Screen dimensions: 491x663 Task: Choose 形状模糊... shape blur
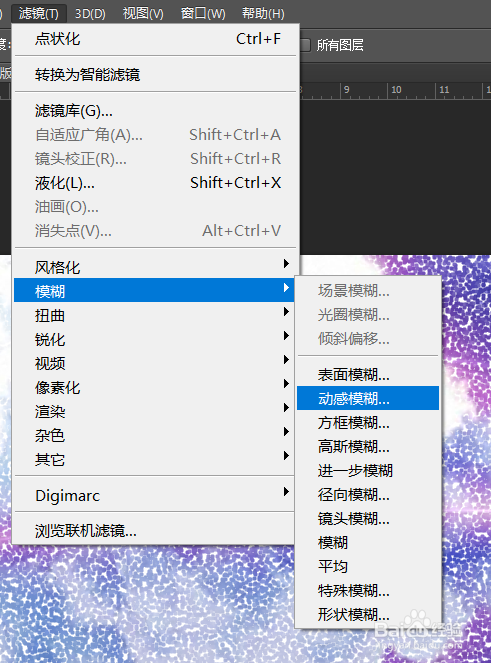(368, 614)
